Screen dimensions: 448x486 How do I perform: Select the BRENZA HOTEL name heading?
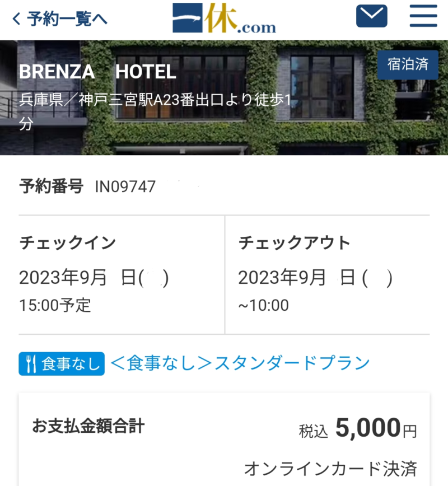[x=97, y=72]
